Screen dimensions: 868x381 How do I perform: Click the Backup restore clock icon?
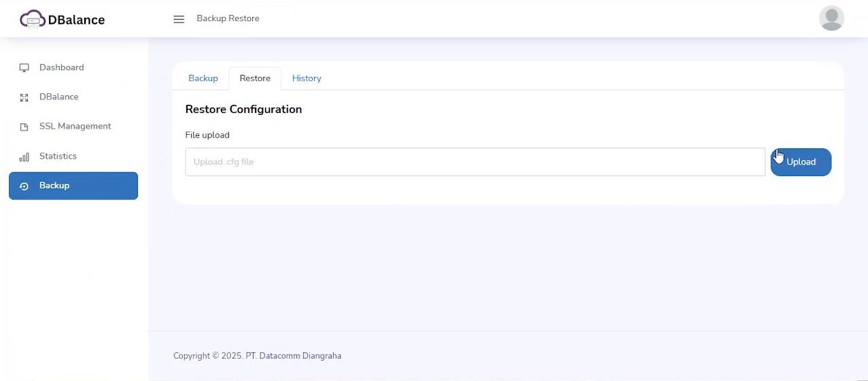[x=24, y=186]
